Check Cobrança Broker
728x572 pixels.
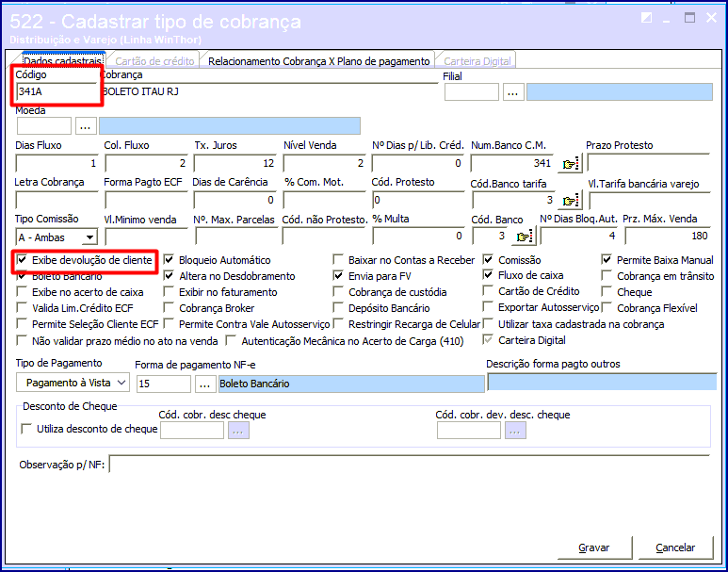pyautogui.click(x=169, y=307)
